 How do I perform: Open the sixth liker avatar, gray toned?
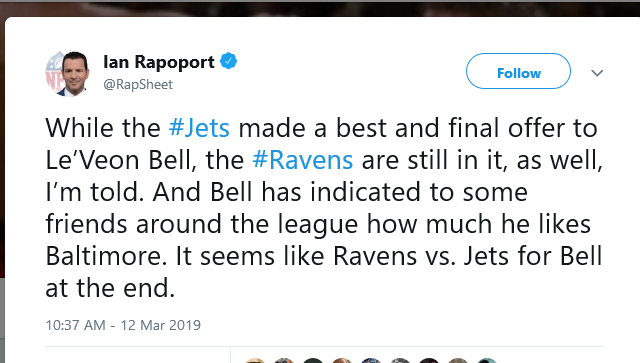click(400, 361)
